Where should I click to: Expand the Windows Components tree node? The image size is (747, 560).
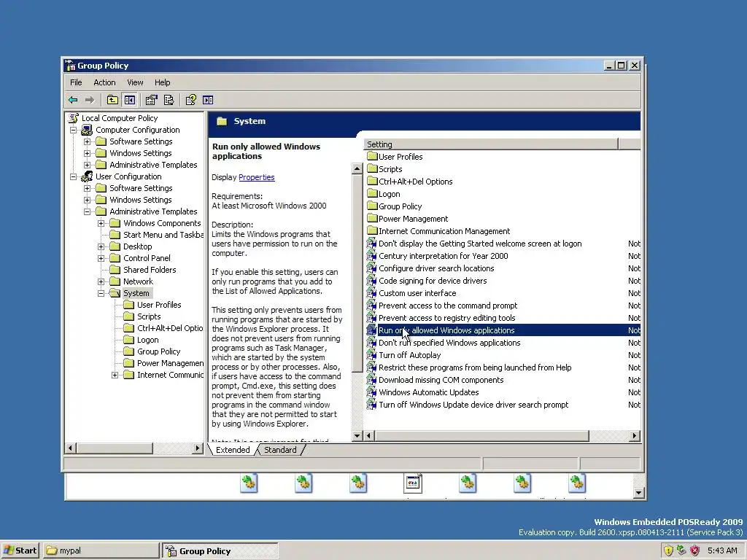coord(101,223)
